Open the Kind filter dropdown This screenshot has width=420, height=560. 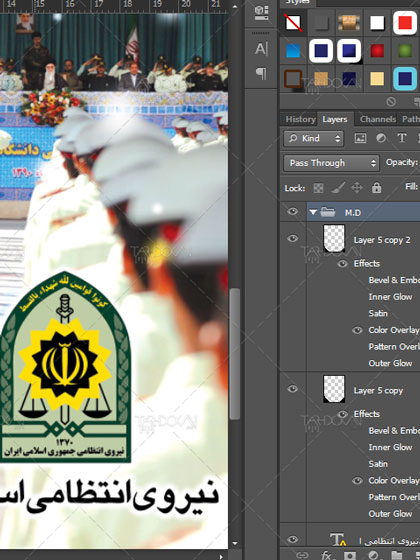pyautogui.click(x=314, y=138)
